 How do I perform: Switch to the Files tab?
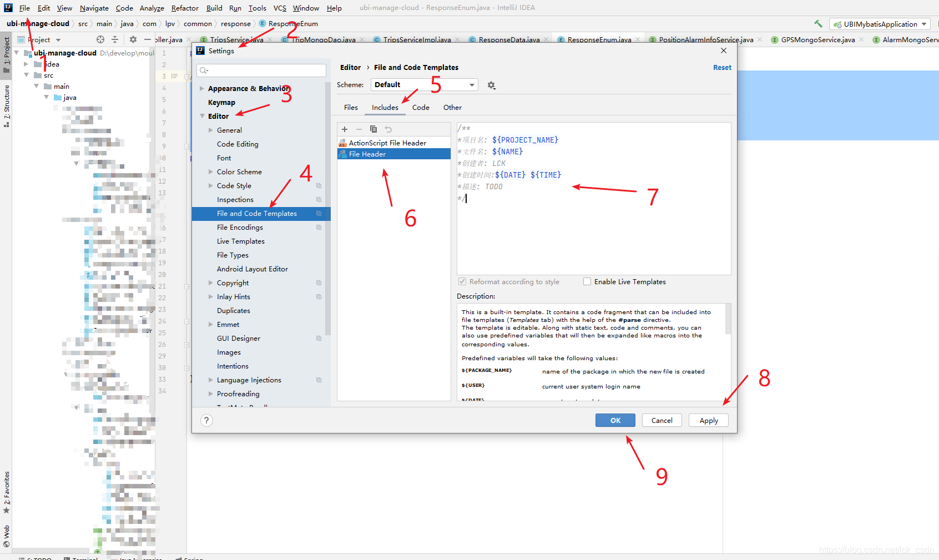[x=351, y=108]
